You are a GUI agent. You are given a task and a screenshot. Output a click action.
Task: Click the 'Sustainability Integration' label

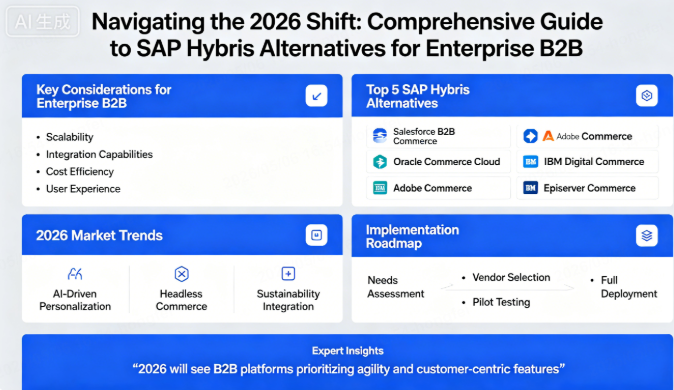[x=288, y=300]
